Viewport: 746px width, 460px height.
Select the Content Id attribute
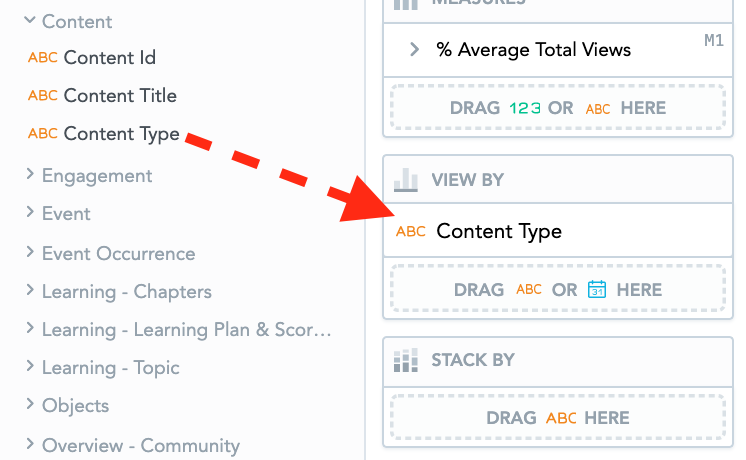tap(109, 58)
